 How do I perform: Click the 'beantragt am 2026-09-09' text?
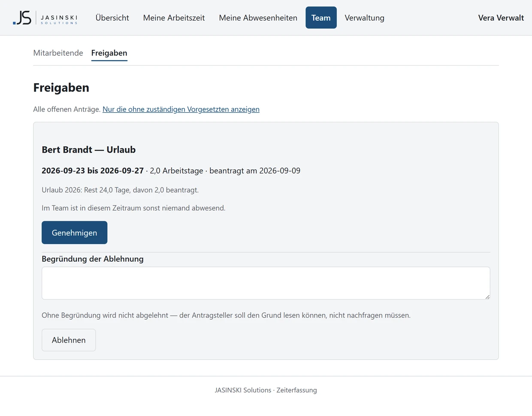coord(255,171)
